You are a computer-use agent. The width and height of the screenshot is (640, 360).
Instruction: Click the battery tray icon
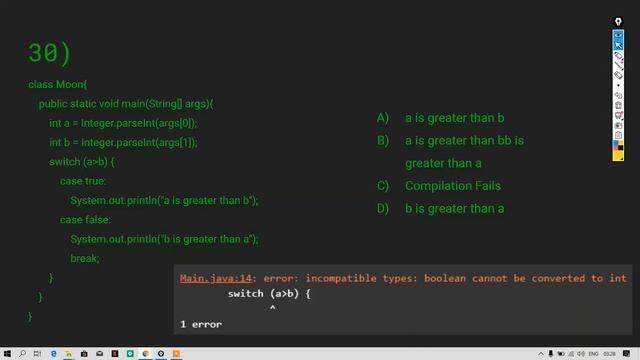tap(561, 354)
